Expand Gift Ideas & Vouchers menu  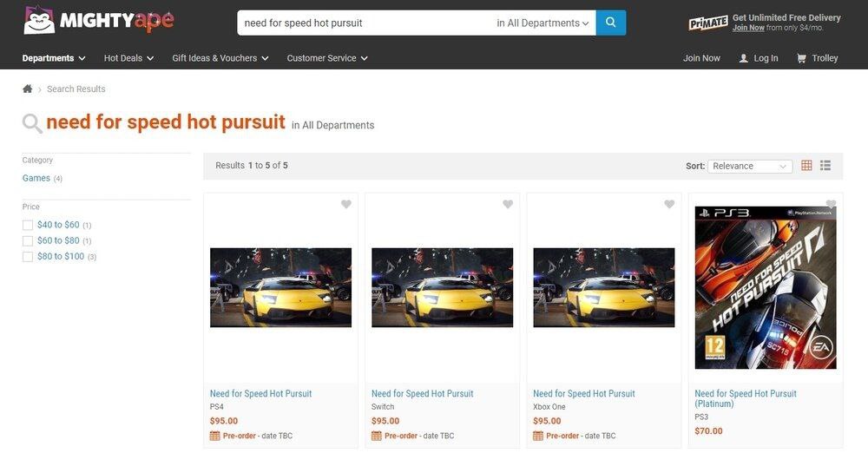pos(220,58)
